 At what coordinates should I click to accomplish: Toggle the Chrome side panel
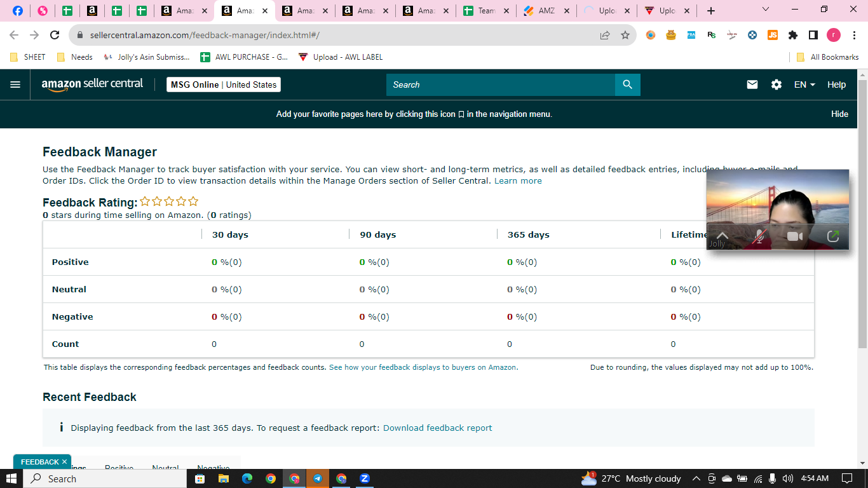point(813,35)
